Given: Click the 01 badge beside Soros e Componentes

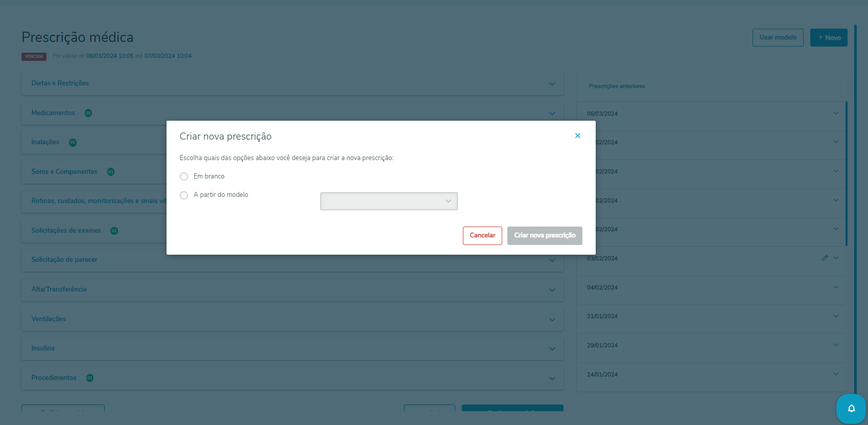Looking at the screenshot, I should tap(111, 172).
